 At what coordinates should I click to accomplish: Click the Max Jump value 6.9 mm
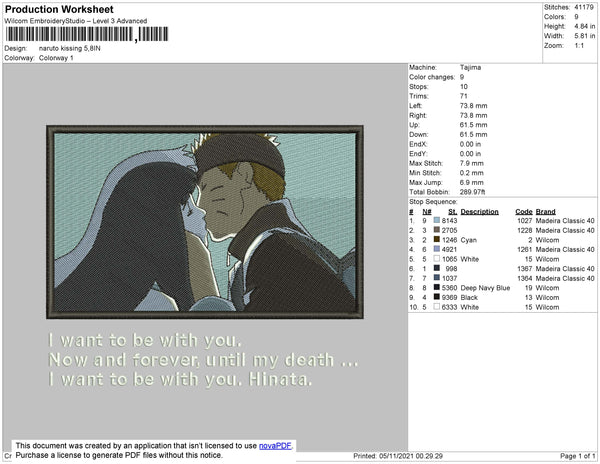pyautogui.click(x=471, y=182)
